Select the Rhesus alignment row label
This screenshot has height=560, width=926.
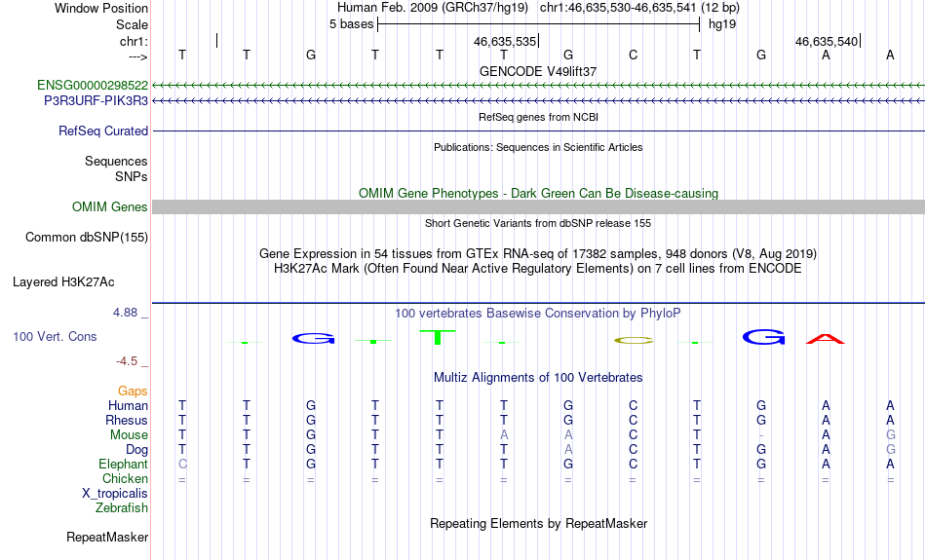tap(127, 420)
